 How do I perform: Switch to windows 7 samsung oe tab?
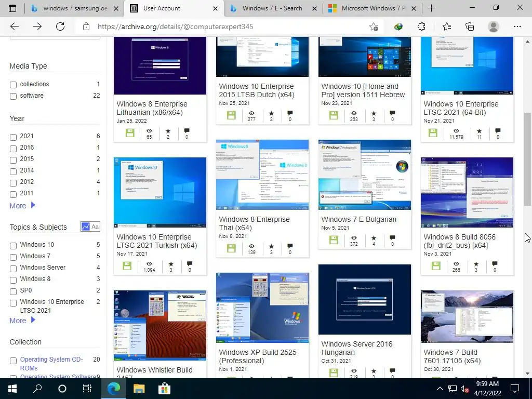click(75, 8)
